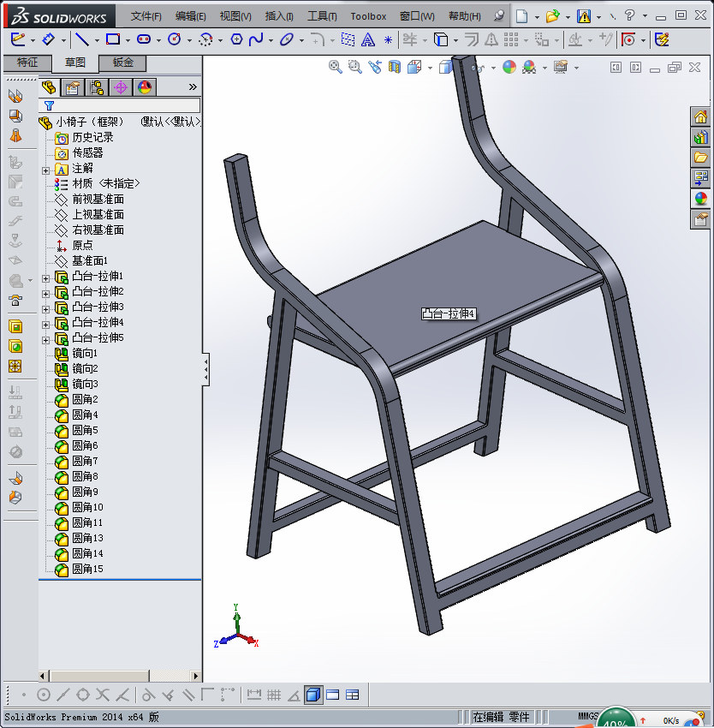This screenshot has width=714, height=728.
Task: Select the Circle sketch tool
Action: [x=176, y=39]
